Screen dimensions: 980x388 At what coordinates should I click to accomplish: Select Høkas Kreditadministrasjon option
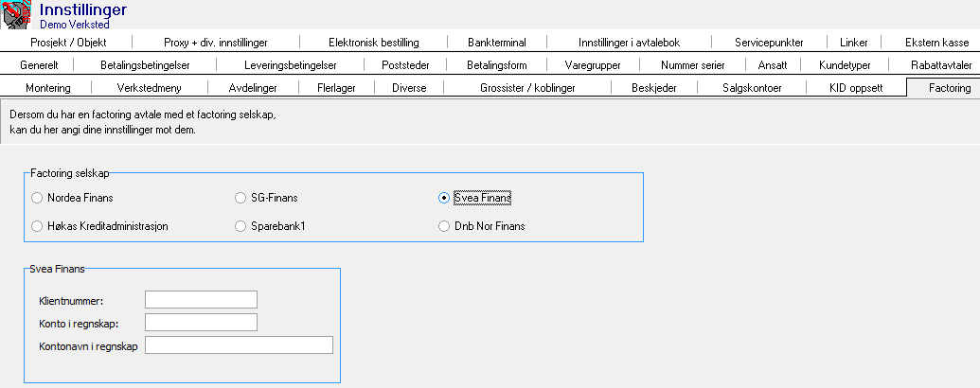point(37,227)
